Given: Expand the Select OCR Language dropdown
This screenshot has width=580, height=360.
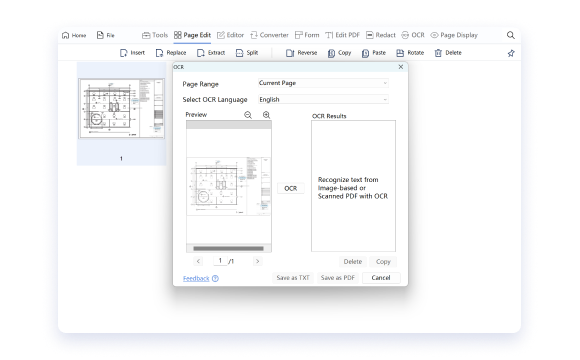Looking at the screenshot, I should 323,100.
